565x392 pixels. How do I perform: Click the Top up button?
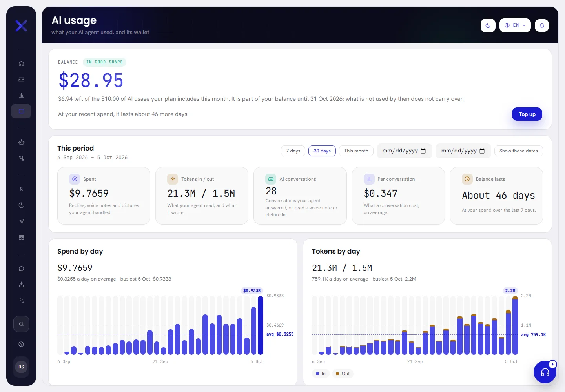click(x=527, y=114)
